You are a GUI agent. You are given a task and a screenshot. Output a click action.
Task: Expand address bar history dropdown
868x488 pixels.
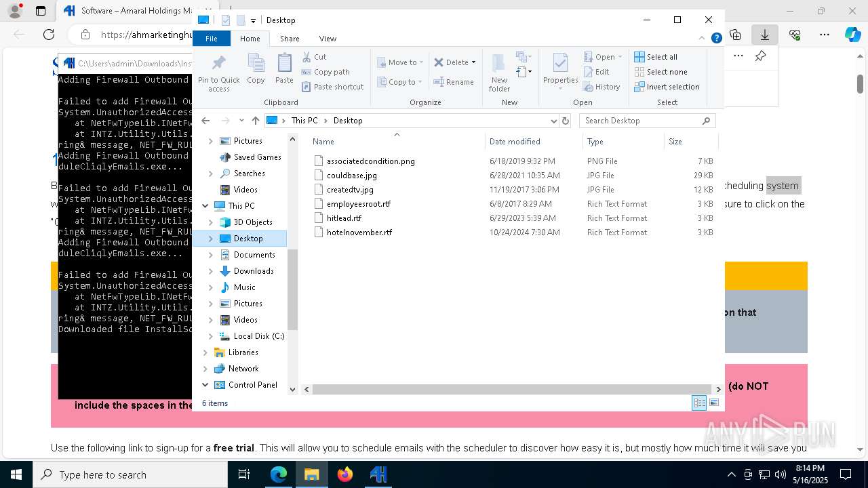554,121
